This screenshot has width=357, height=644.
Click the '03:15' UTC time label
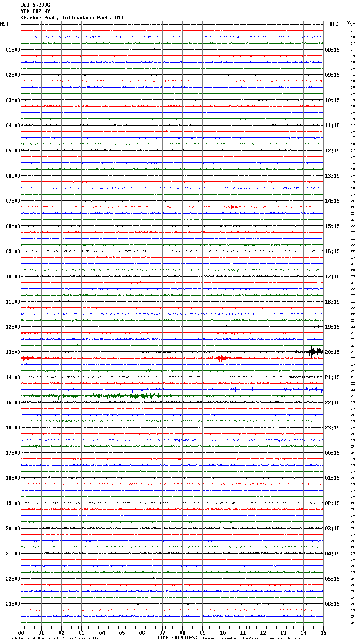332,529
